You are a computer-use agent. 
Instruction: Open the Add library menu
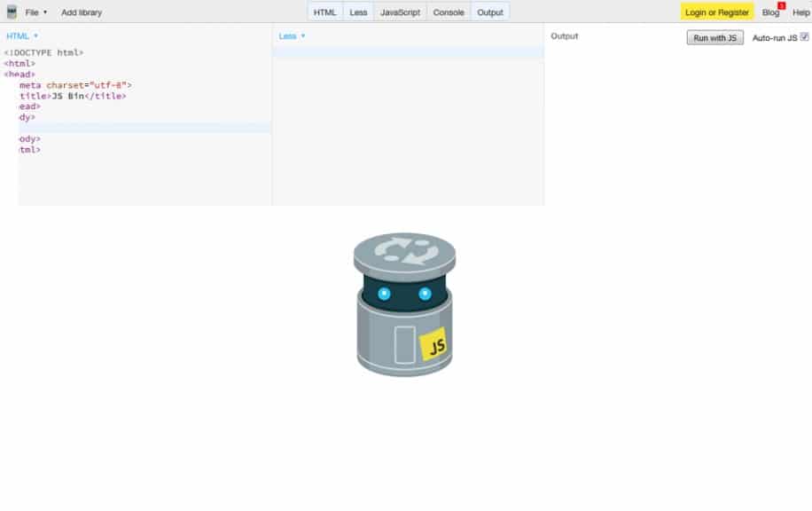(x=81, y=12)
